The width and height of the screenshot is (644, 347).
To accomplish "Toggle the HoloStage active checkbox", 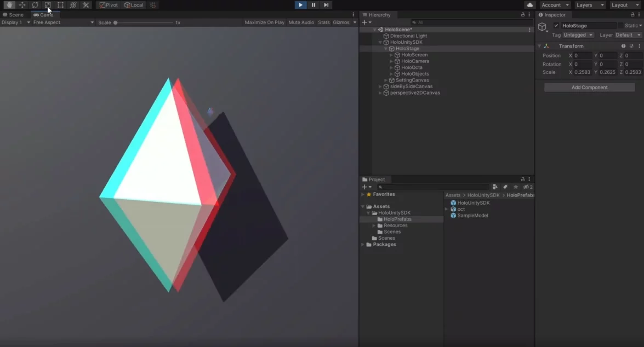I will point(556,26).
